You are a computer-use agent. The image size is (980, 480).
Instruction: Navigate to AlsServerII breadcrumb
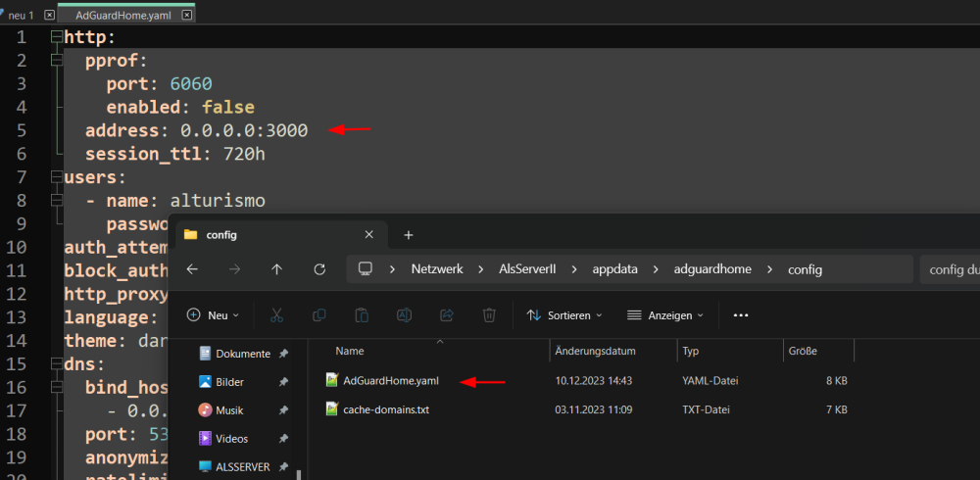[x=527, y=270]
